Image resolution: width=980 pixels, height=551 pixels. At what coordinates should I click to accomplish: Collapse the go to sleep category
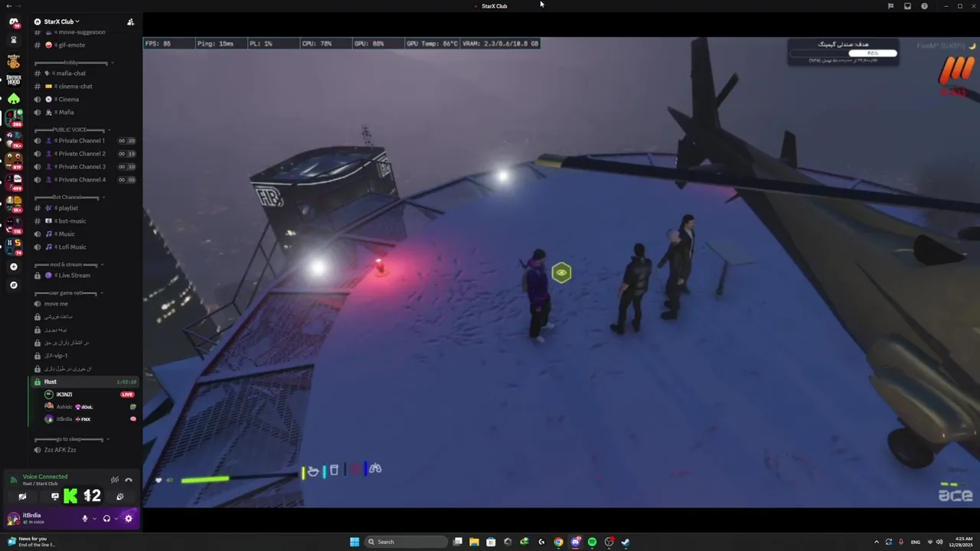[x=72, y=439]
